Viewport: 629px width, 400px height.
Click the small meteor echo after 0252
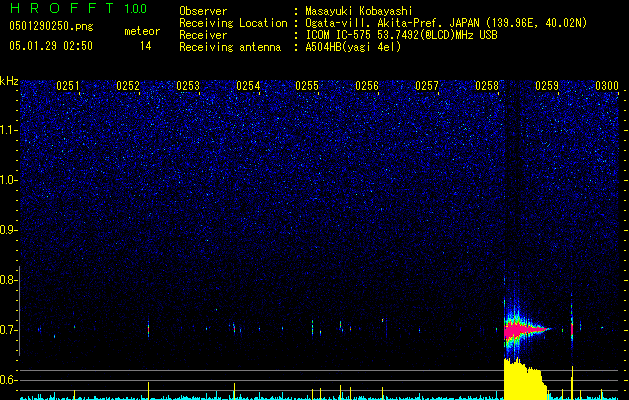tap(148, 329)
